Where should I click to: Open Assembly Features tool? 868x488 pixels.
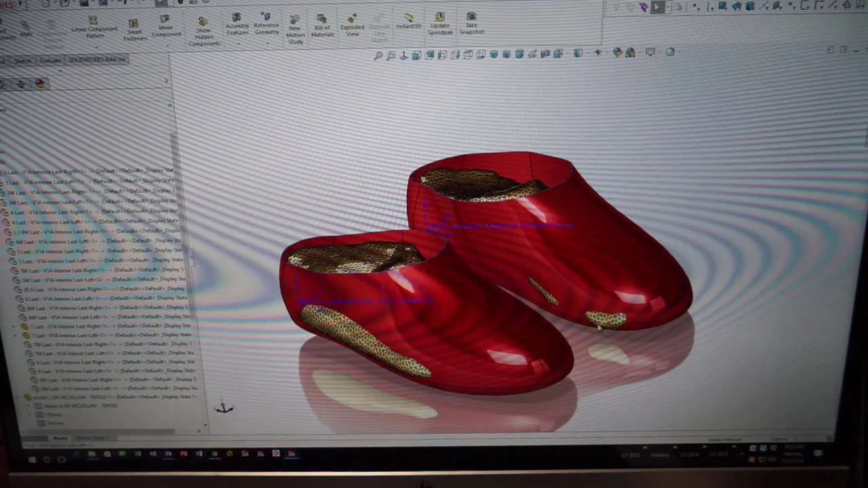(x=237, y=24)
